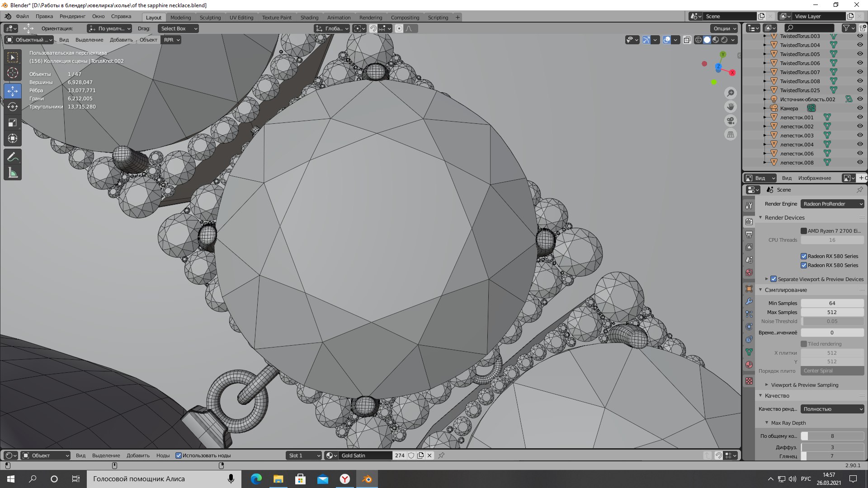Image resolution: width=868 pixels, height=488 pixels.
Task: Disable Separate Viewport & Preview Devices
Action: click(774, 279)
